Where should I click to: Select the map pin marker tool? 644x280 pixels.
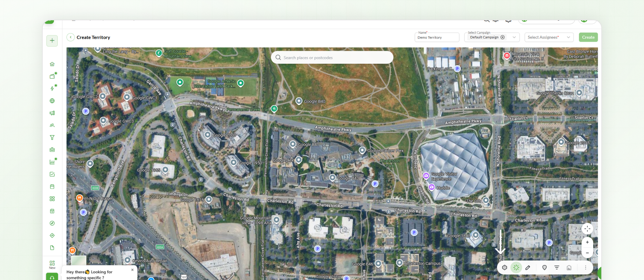point(544,268)
